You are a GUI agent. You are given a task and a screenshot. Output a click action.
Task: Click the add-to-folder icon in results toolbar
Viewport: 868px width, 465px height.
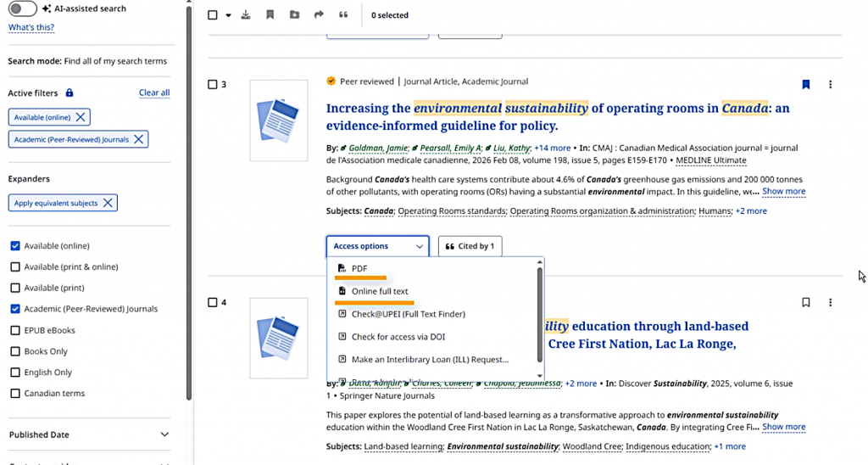coord(294,15)
